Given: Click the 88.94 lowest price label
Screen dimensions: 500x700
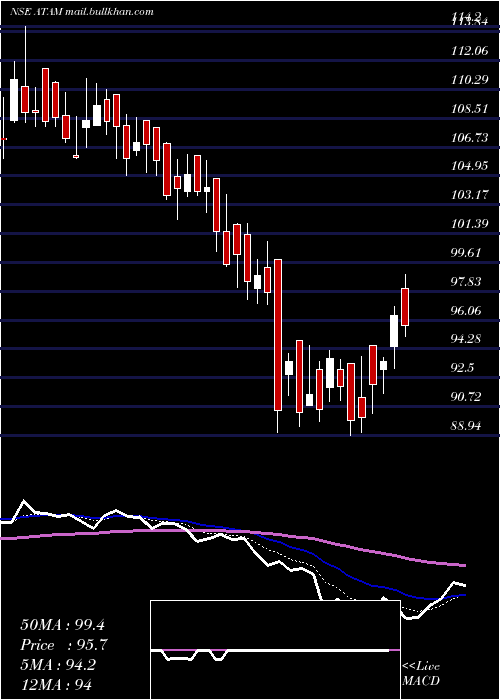Looking at the screenshot, I should point(467,426).
